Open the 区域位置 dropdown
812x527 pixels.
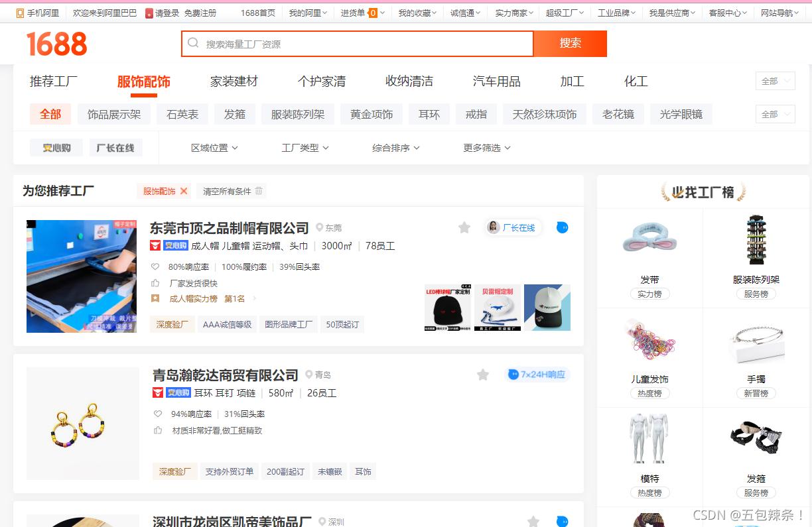click(214, 147)
